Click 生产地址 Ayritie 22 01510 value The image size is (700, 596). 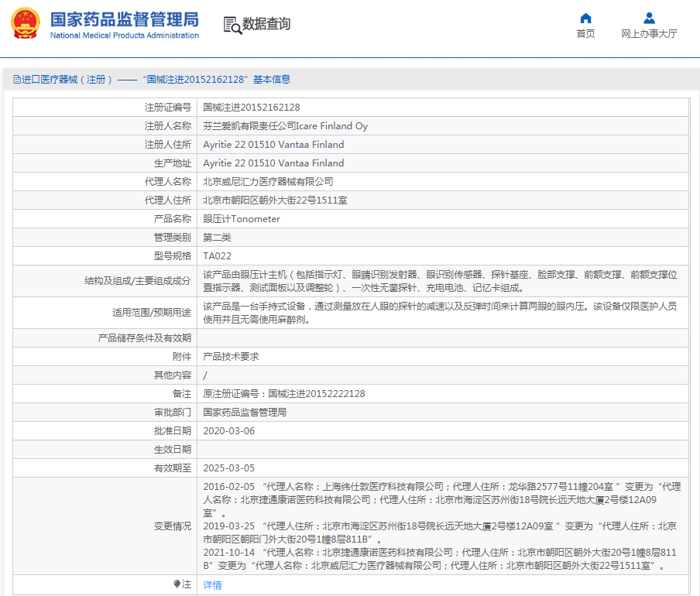coord(273,163)
